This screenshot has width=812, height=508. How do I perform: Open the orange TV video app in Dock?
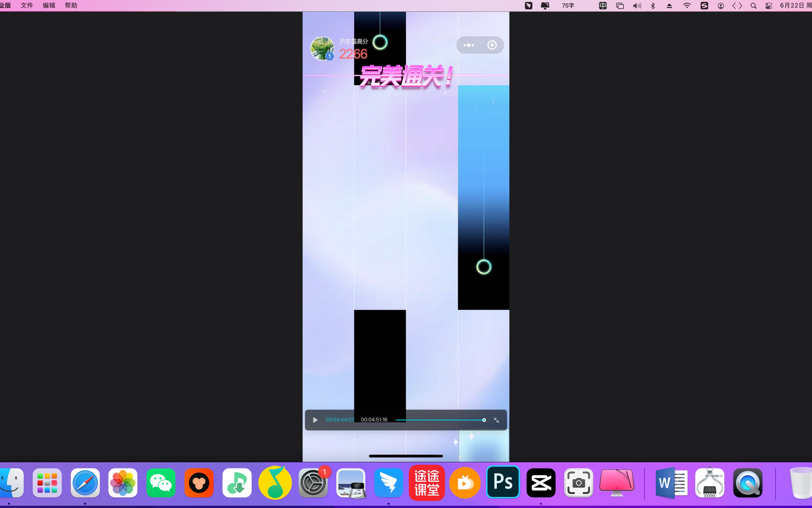[465, 483]
